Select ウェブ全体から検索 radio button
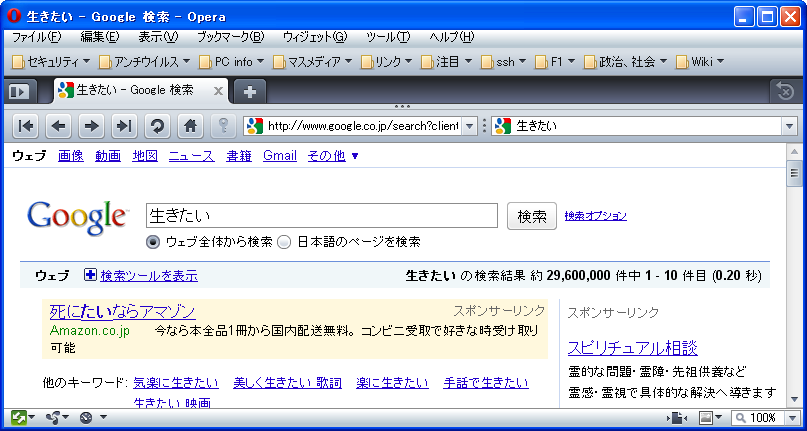807x431 pixels. pos(153,242)
